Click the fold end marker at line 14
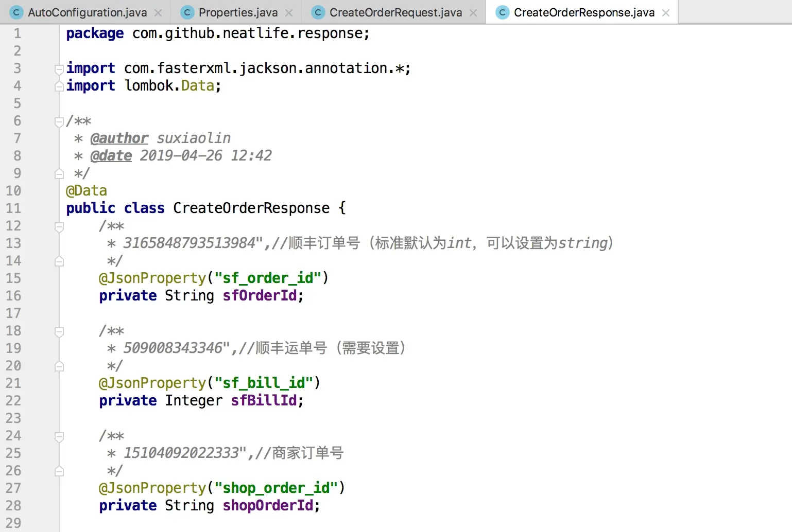Image resolution: width=792 pixels, height=532 pixels. tap(59, 261)
